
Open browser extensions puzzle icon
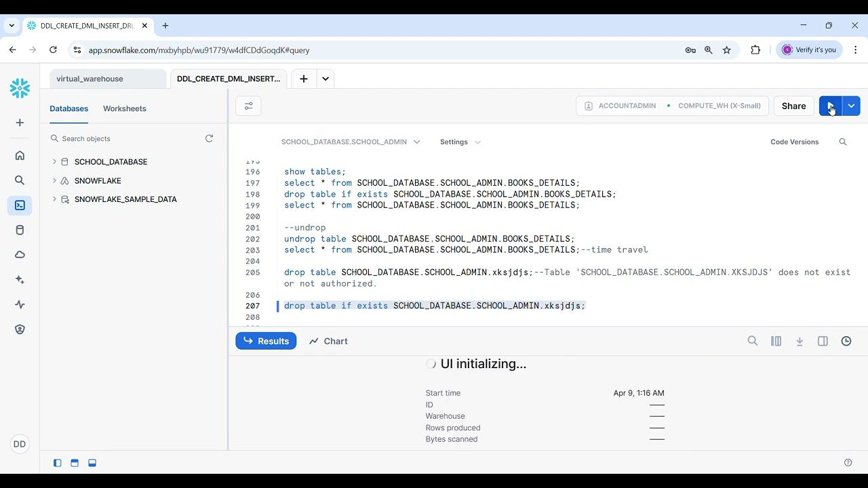click(755, 50)
